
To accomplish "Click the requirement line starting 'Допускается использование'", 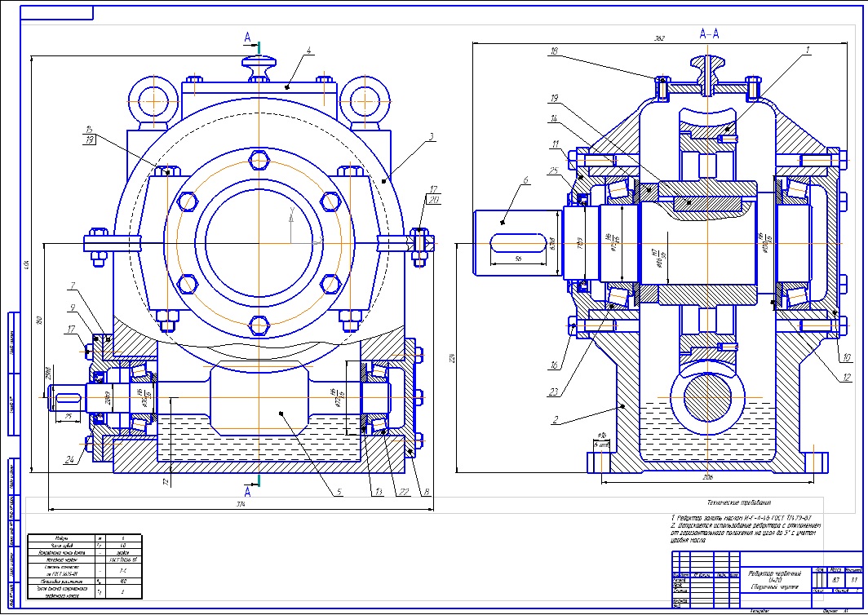I will pos(746,525).
